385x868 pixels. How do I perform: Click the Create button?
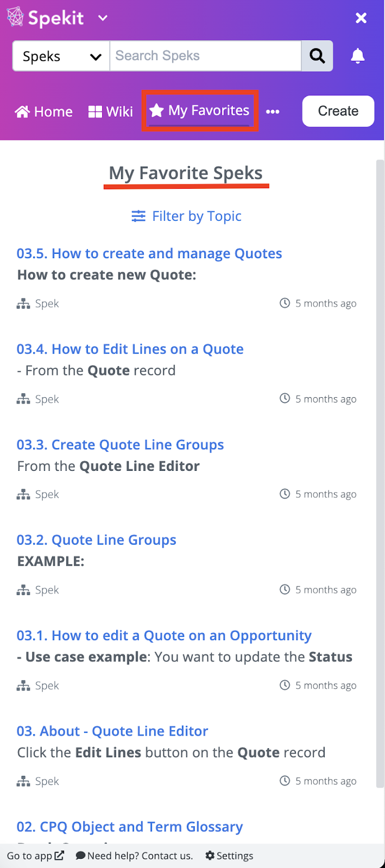[338, 111]
